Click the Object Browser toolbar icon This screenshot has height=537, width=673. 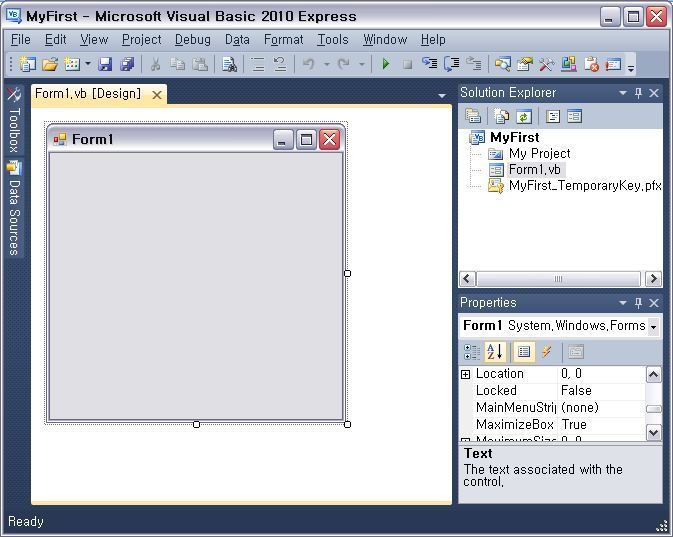[569, 64]
